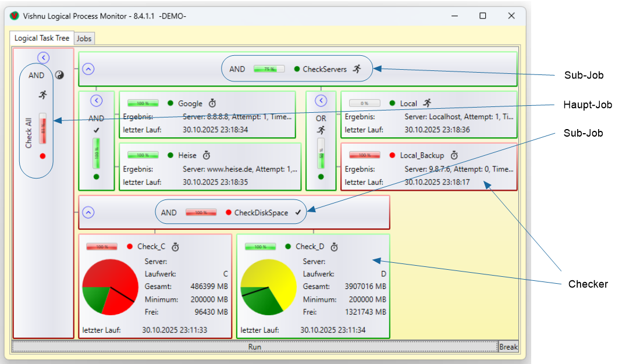
Task: Click the red status dot of Local_Backup
Action: click(x=392, y=155)
